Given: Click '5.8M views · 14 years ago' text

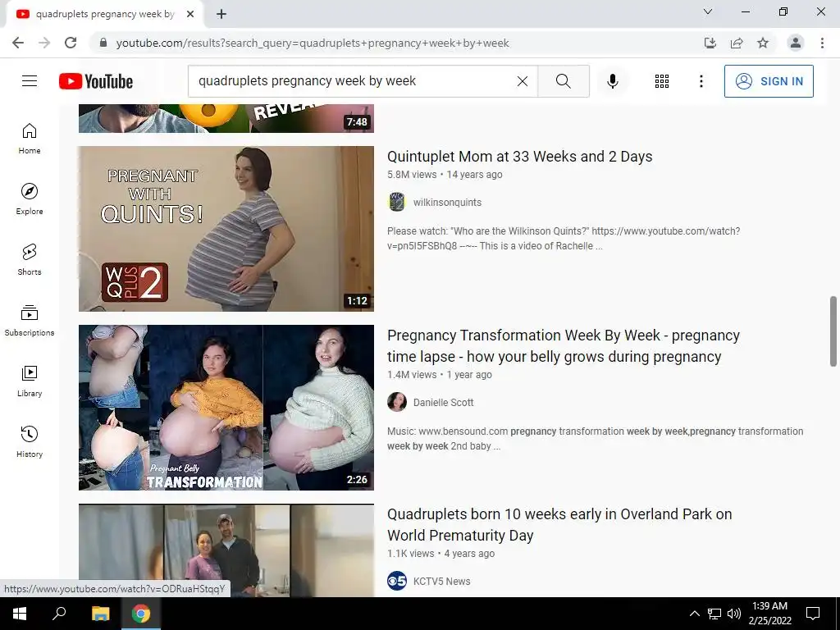Looking at the screenshot, I should [445, 174].
